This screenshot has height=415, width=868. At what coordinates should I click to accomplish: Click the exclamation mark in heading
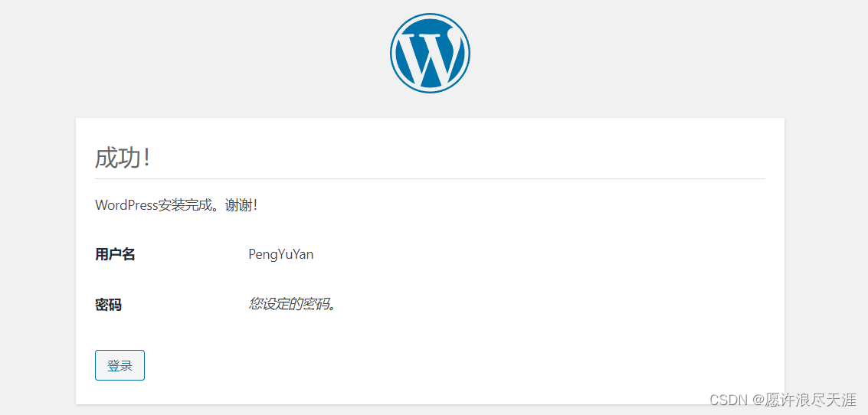[146, 158]
